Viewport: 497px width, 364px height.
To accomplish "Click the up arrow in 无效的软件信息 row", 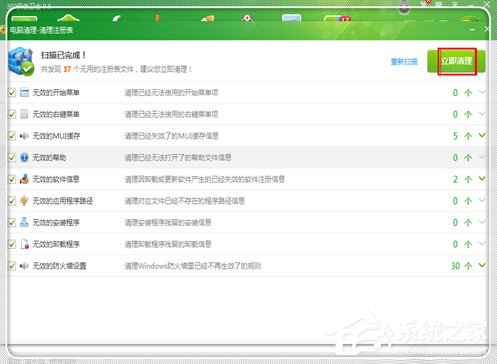I will [468, 179].
